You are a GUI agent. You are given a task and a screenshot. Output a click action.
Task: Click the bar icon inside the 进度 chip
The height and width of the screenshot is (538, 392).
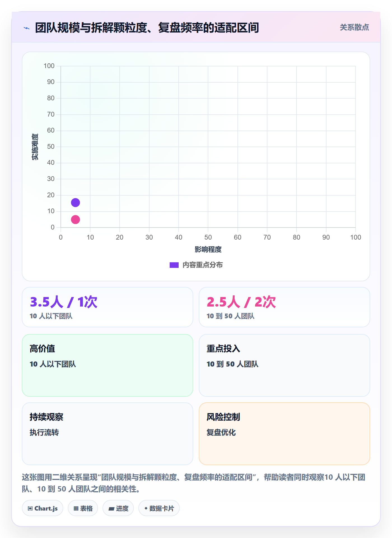(x=111, y=509)
